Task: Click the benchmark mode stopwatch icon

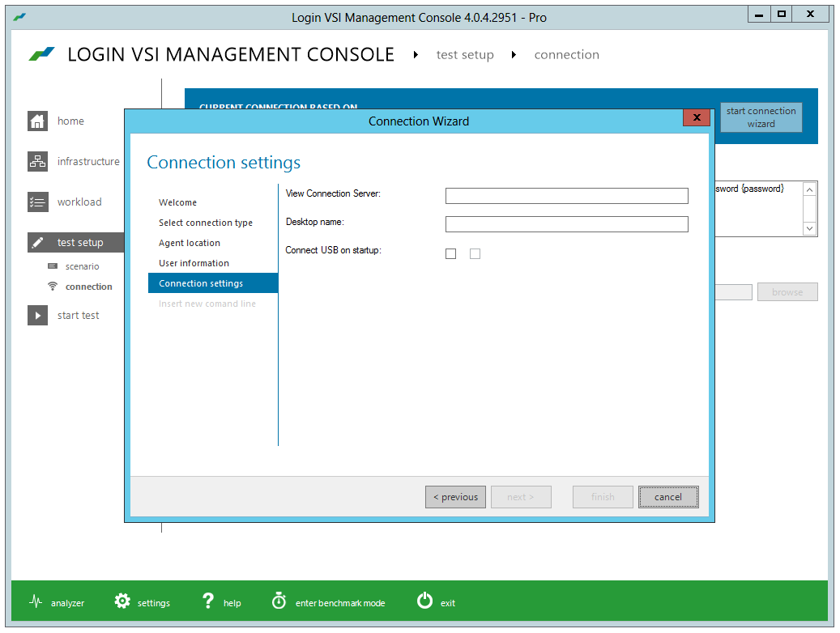Action: coord(279,601)
